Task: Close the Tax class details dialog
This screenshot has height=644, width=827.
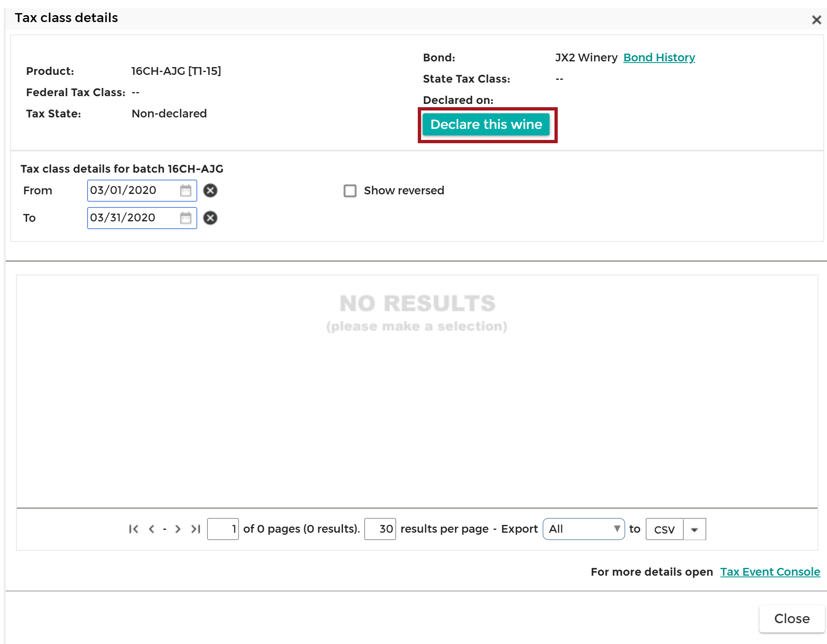Action: (816, 20)
